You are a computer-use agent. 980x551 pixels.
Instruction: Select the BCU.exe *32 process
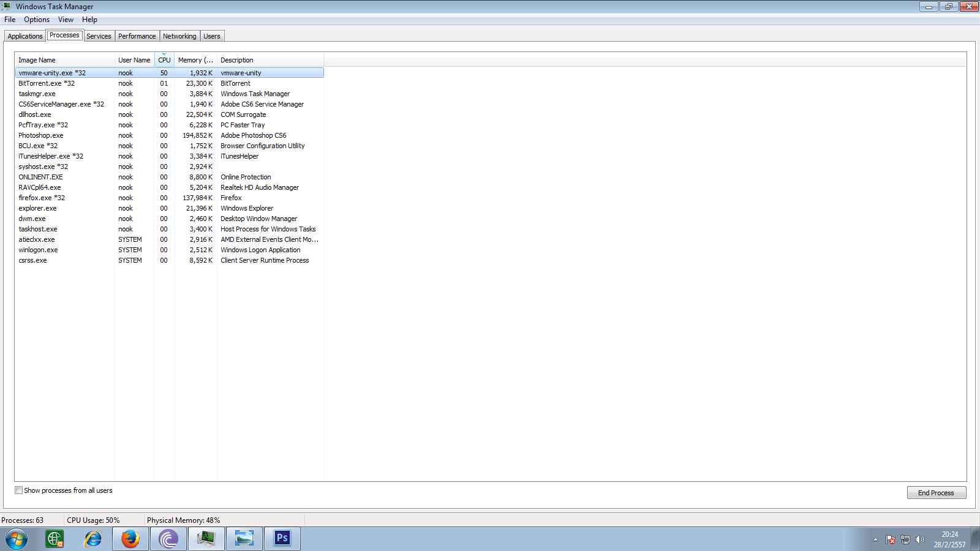pos(170,146)
